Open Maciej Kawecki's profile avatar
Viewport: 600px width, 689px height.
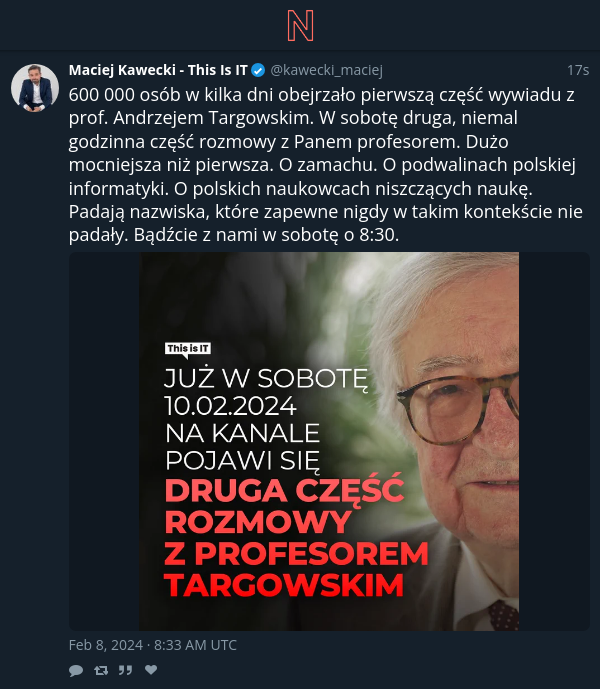[35, 87]
